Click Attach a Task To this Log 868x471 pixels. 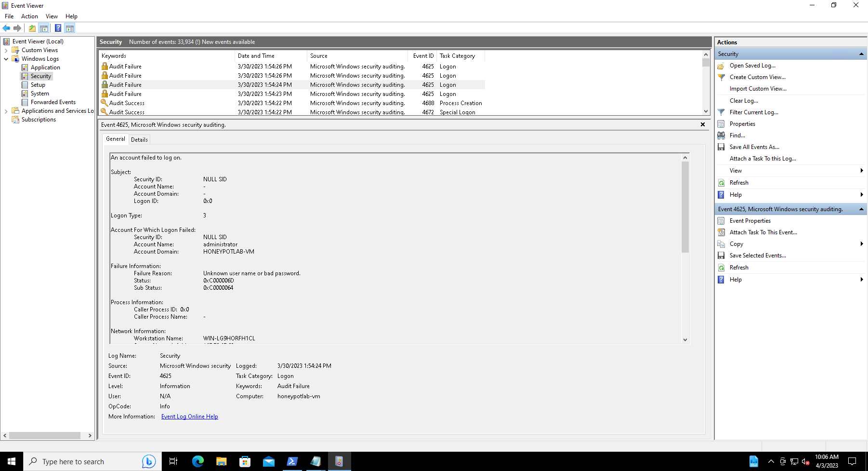point(763,159)
